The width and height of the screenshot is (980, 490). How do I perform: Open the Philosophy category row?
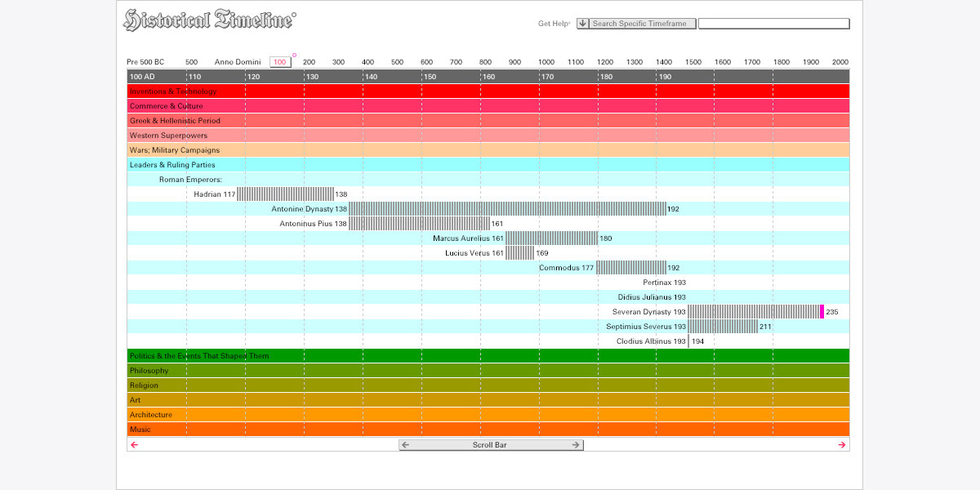(149, 371)
